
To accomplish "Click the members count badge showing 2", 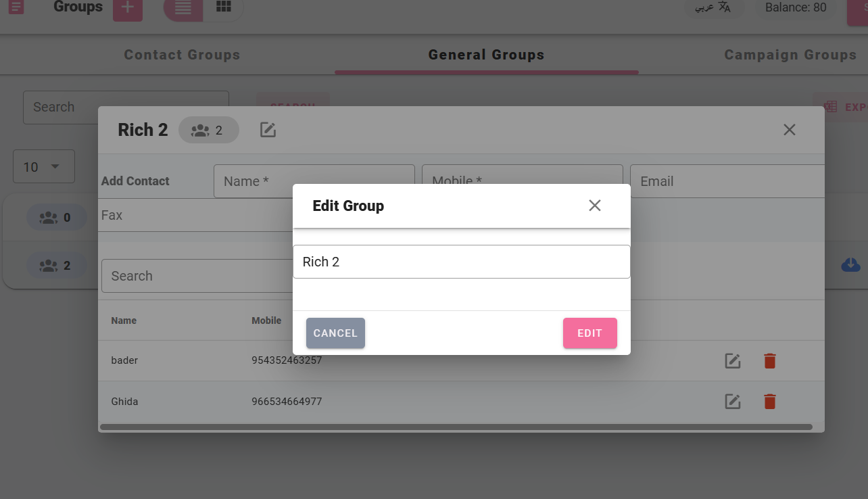I will click(x=209, y=130).
